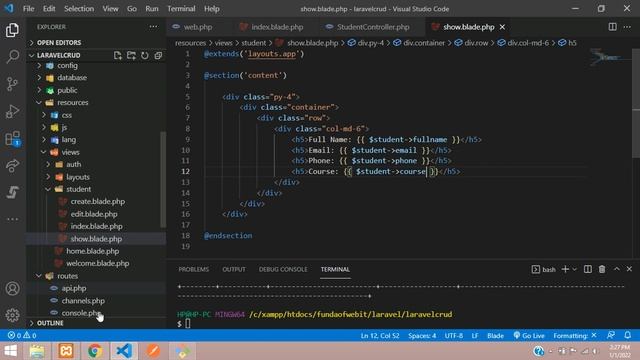Maximize the terminal panel size
This screenshot has width=640, height=360.
(616, 269)
